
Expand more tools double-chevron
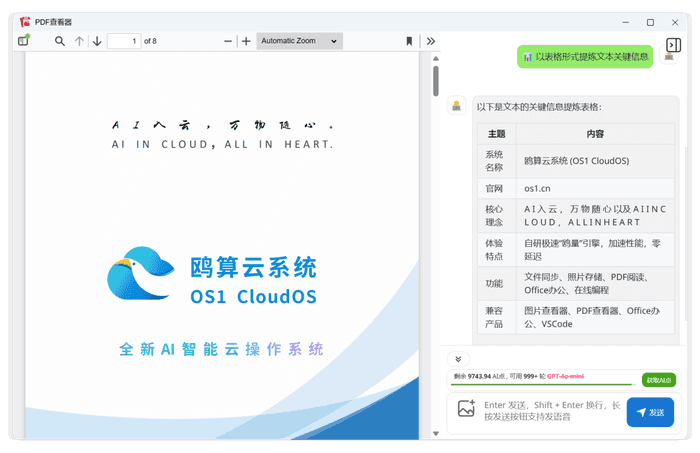pos(431,41)
